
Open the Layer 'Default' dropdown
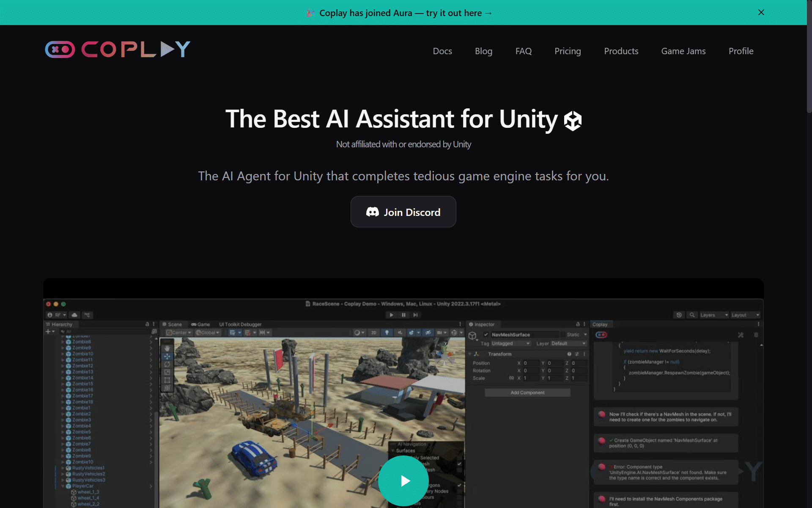pyautogui.click(x=569, y=343)
